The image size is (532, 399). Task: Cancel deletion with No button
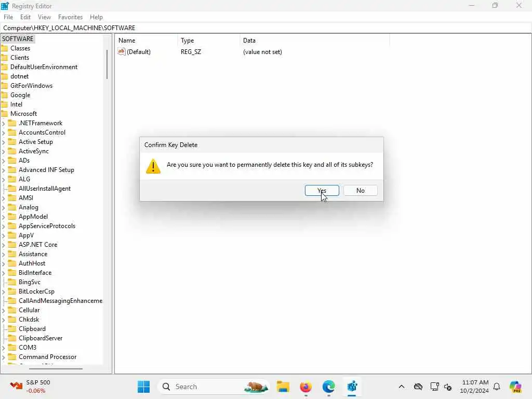tap(361, 190)
